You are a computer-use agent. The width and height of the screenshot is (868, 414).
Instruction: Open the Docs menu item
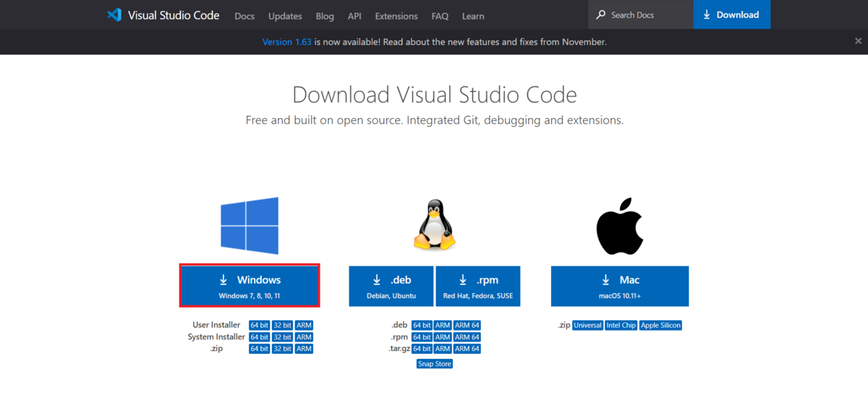coord(244,16)
